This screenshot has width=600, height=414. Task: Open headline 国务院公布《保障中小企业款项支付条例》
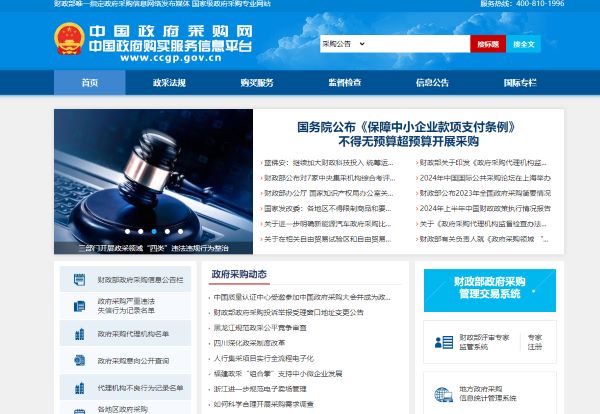(406, 127)
